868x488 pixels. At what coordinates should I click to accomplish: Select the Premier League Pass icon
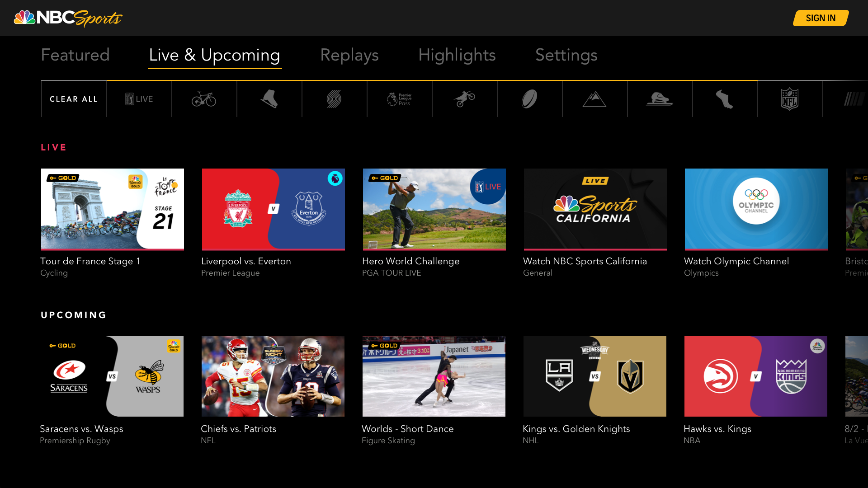tap(399, 99)
